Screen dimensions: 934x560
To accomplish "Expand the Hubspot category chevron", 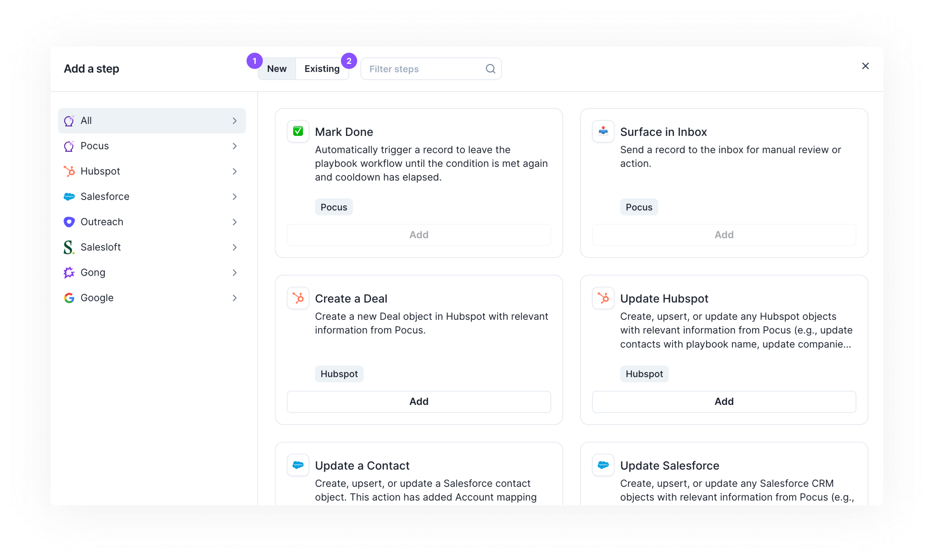I will (235, 171).
